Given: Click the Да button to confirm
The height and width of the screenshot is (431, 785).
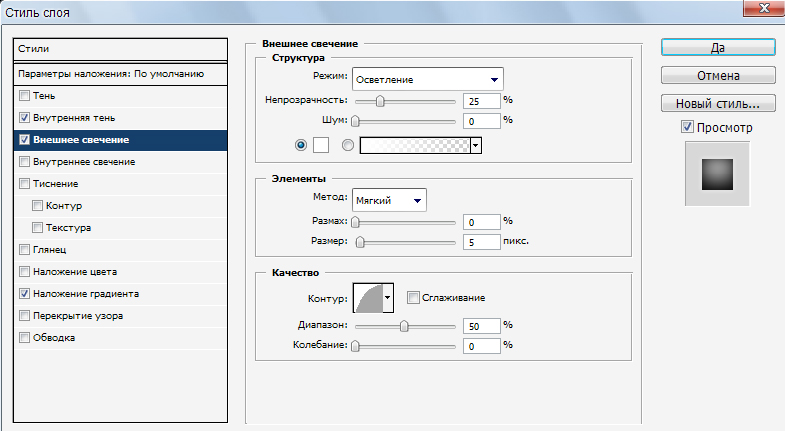Looking at the screenshot, I should pyautogui.click(x=717, y=47).
